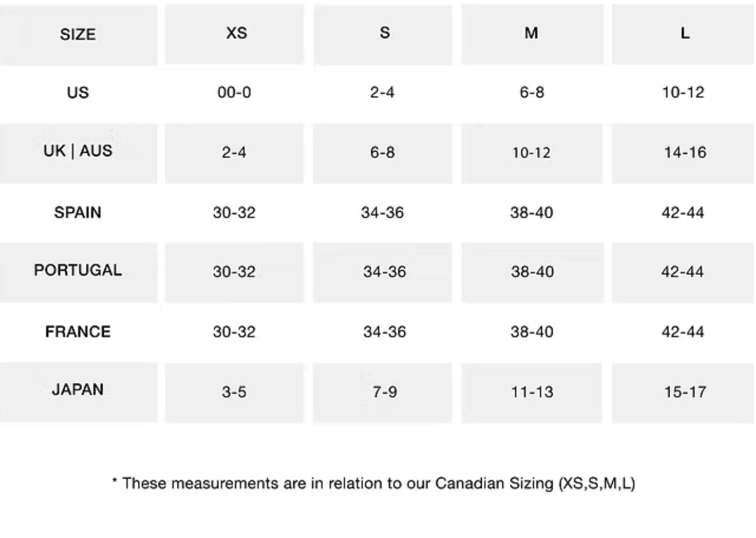Click the PORTUGAL row label
Viewport: 756px width, 538px height.
coord(78,271)
